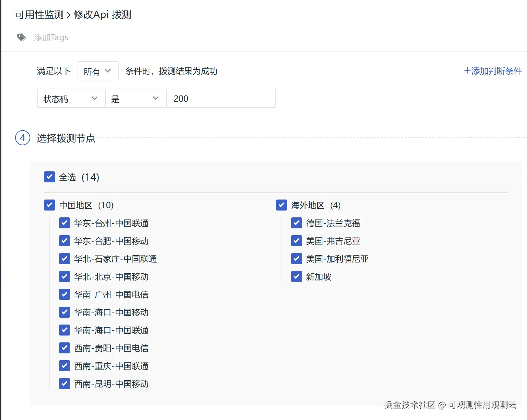Deselect the 新加坡 node checkbox
The width and height of the screenshot is (527, 420).
tap(297, 276)
